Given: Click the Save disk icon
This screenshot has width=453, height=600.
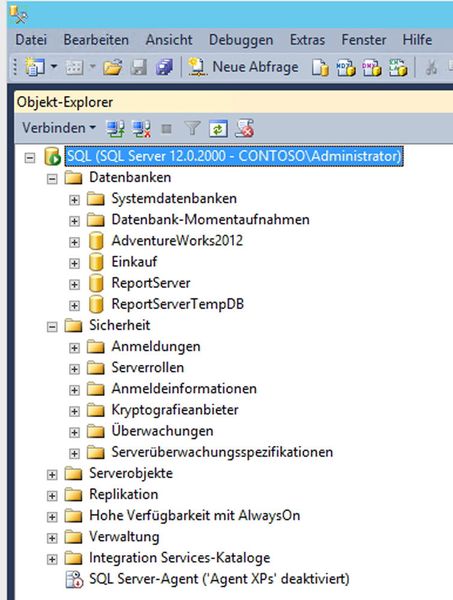Looking at the screenshot, I should coord(139,67).
